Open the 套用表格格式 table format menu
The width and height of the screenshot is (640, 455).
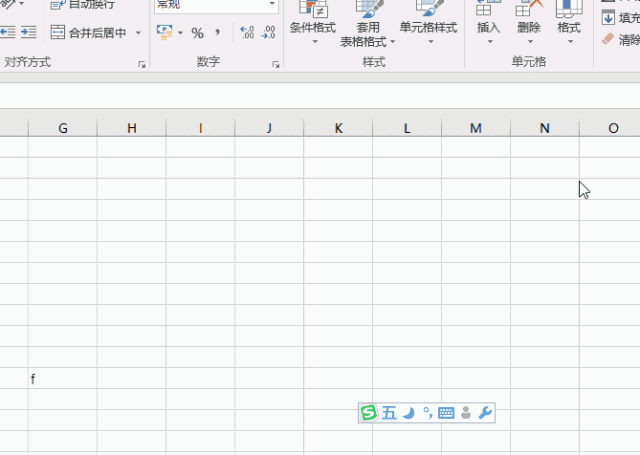pyautogui.click(x=368, y=23)
